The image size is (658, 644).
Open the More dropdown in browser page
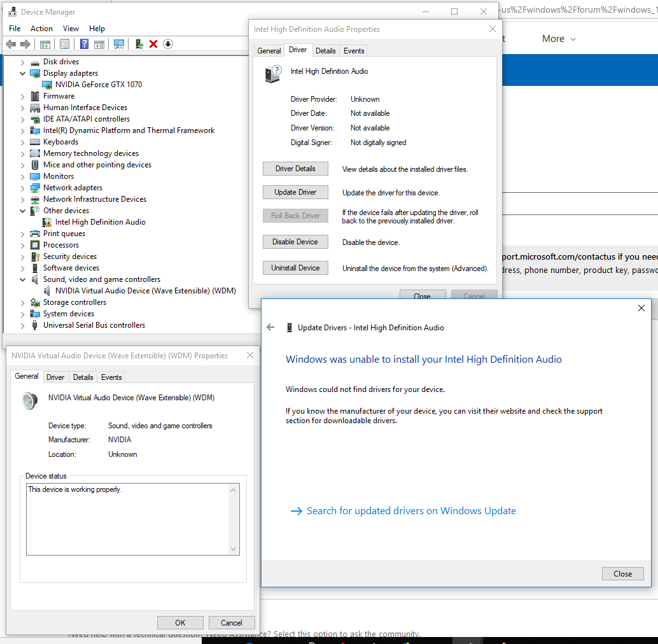click(559, 39)
